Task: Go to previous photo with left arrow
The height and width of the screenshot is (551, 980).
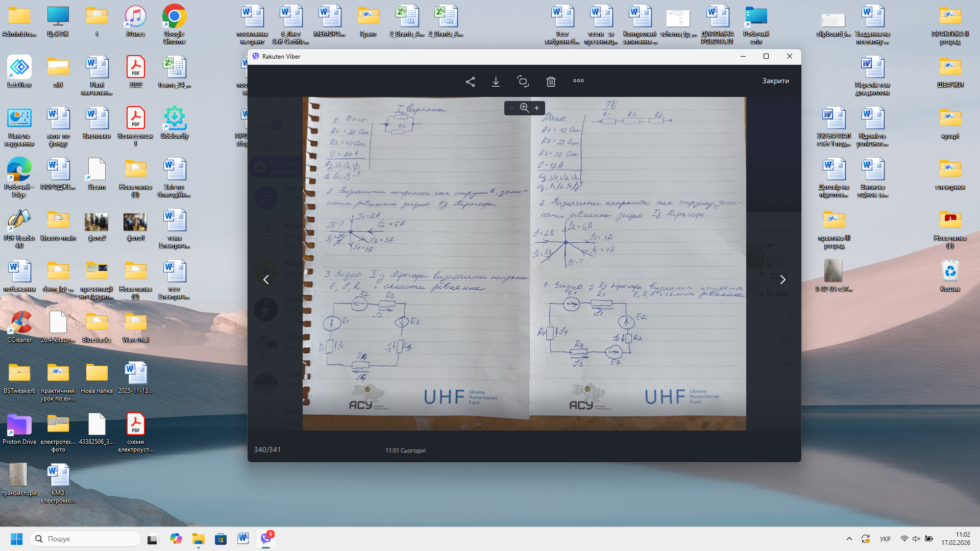Action: click(266, 280)
